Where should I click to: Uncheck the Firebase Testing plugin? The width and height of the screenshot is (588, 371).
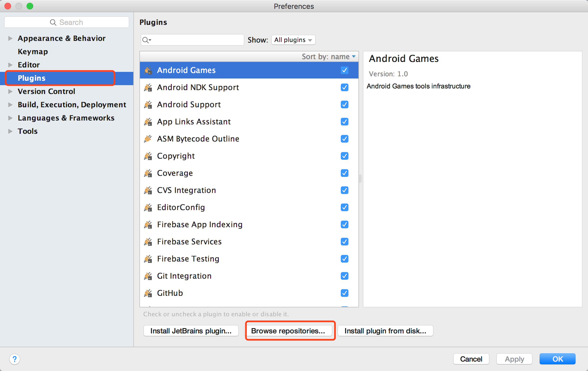344,258
